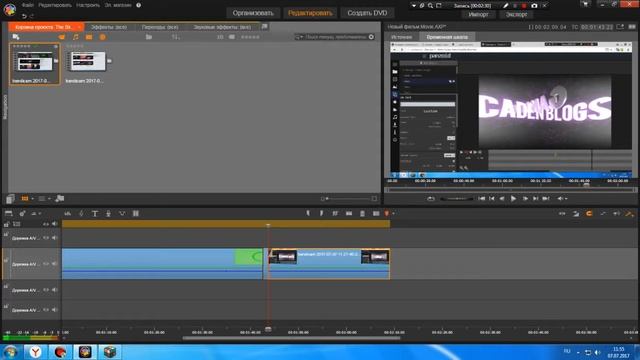Adjust the shuttle speed slider

(x=457, y=199)
